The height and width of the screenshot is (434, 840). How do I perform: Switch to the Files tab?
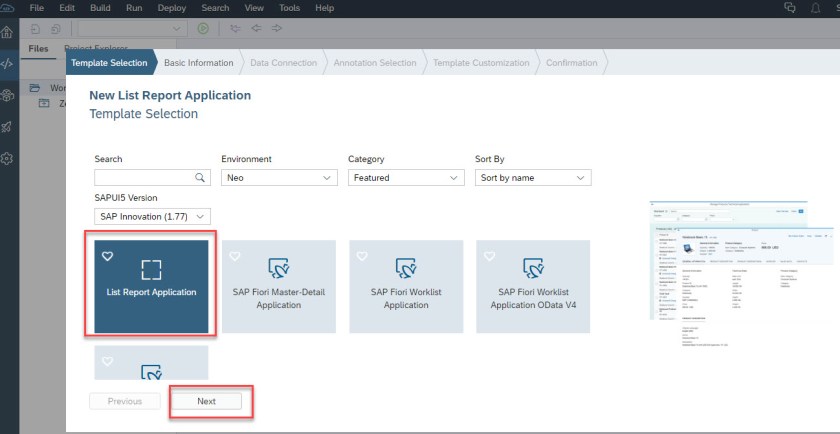(x=38, y=48)
